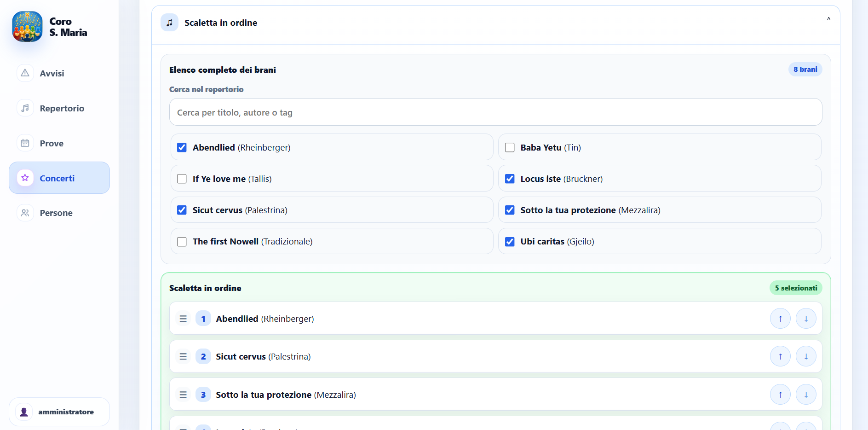The height and width of the screenshot is (430, 868).
Task: Move Sicut cervus up in the setlist
Action: click(780, 356)
